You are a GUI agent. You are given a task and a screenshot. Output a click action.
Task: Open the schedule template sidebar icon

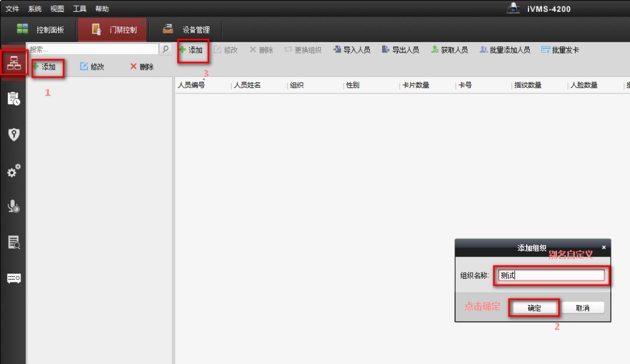tap(13, 99)
